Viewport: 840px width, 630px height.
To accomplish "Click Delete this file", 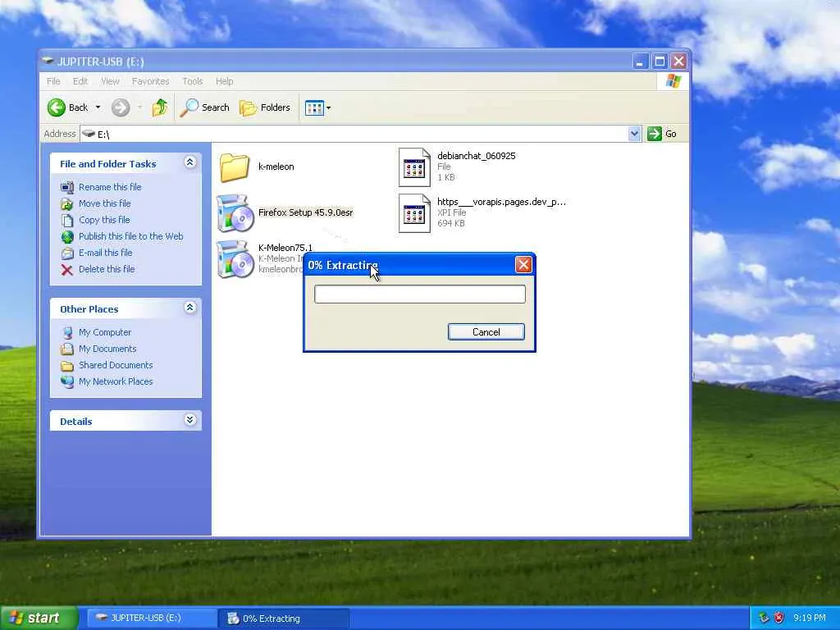I will point(107,269).
